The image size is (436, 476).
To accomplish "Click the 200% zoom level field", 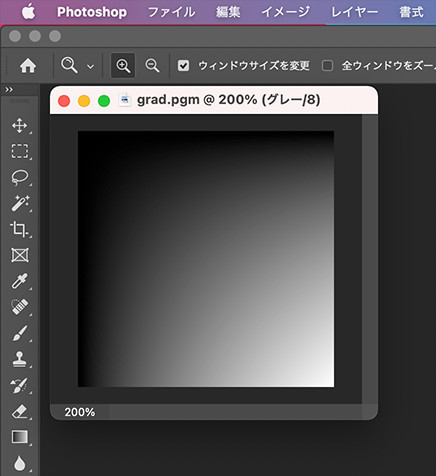I will tap(80, 412).
